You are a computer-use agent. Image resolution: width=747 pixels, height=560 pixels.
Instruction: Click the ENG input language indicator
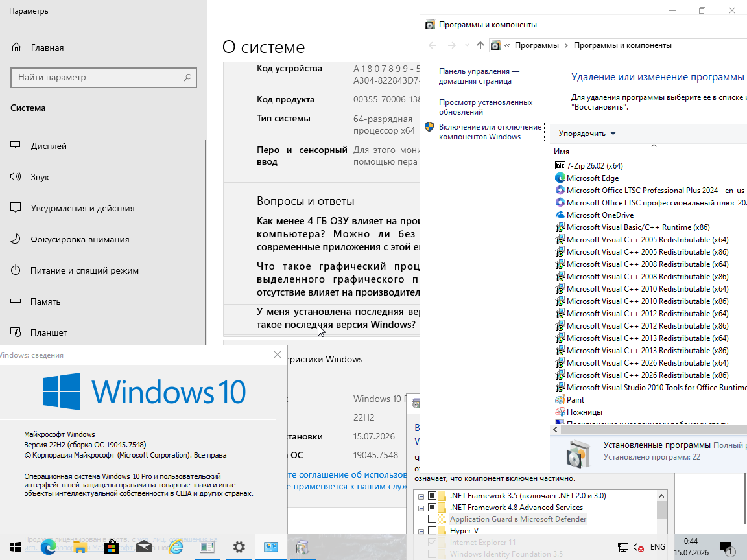point(658,547)
